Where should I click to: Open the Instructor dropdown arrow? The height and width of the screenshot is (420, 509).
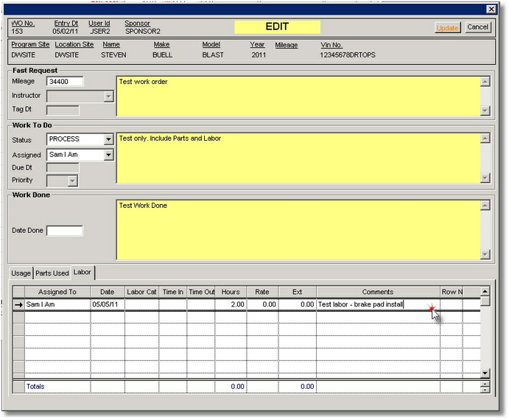[108, 96]
